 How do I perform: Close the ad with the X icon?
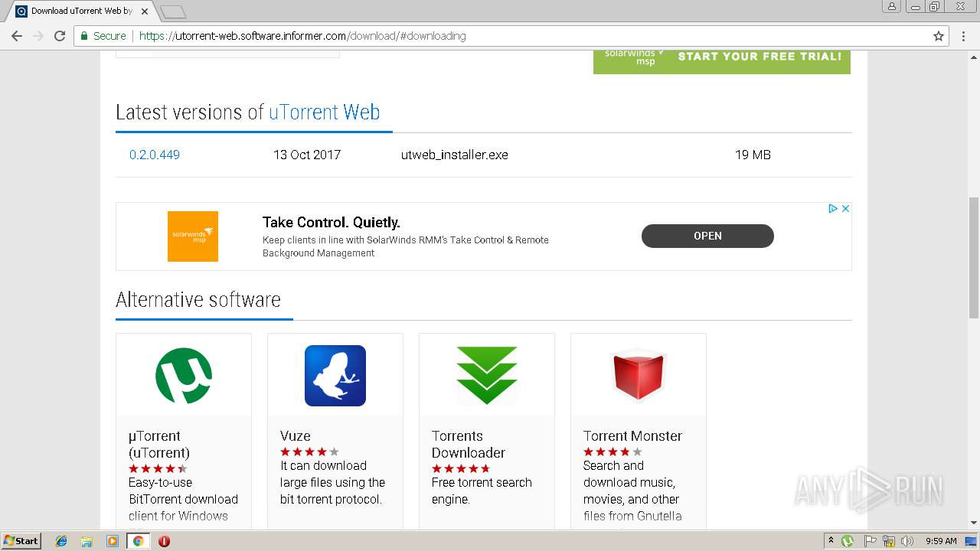(845, 208)
